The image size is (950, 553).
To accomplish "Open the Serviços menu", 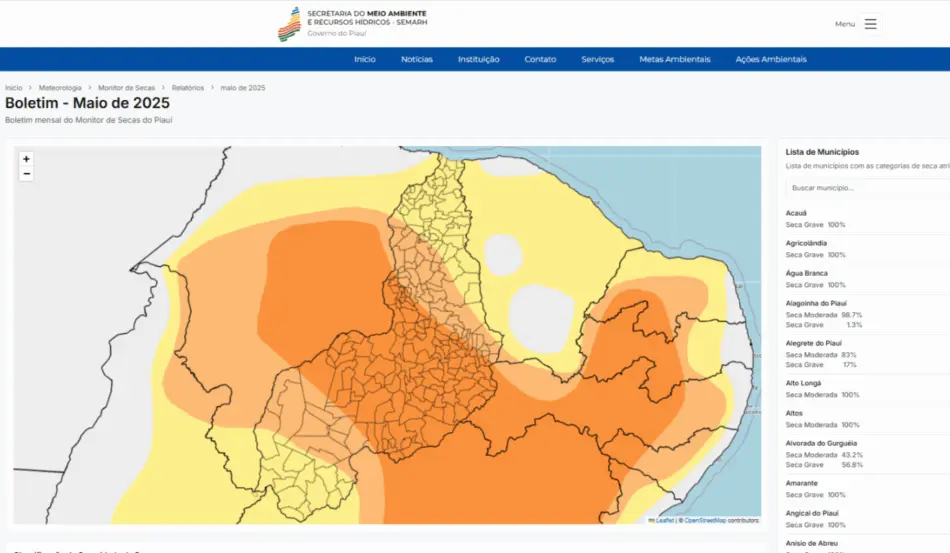I will click(597, 59).
